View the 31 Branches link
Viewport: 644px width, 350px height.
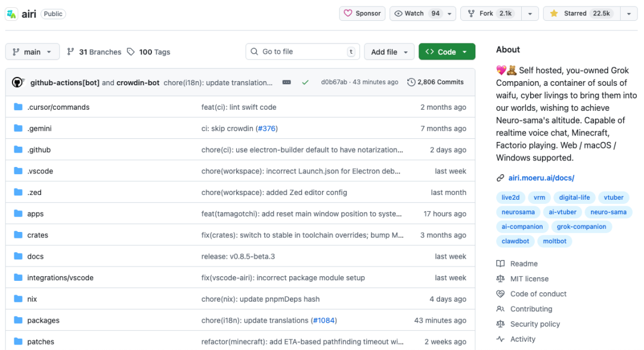[94, 52]
